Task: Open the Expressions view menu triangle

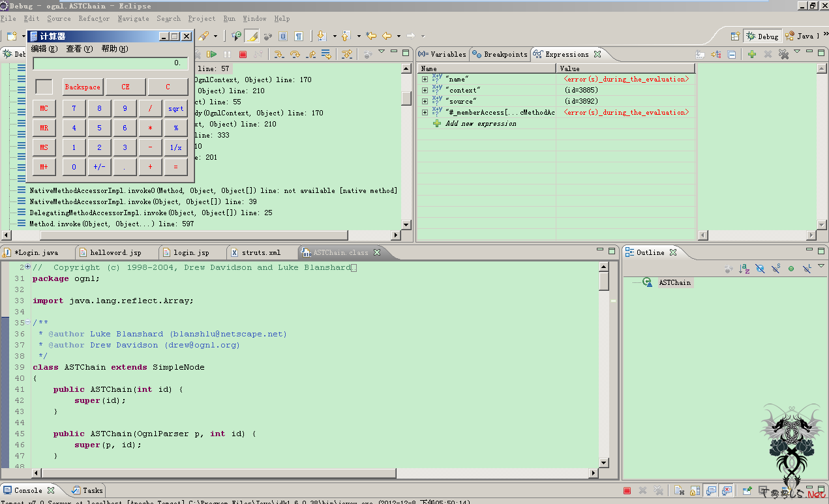Action: pos(797,52)
